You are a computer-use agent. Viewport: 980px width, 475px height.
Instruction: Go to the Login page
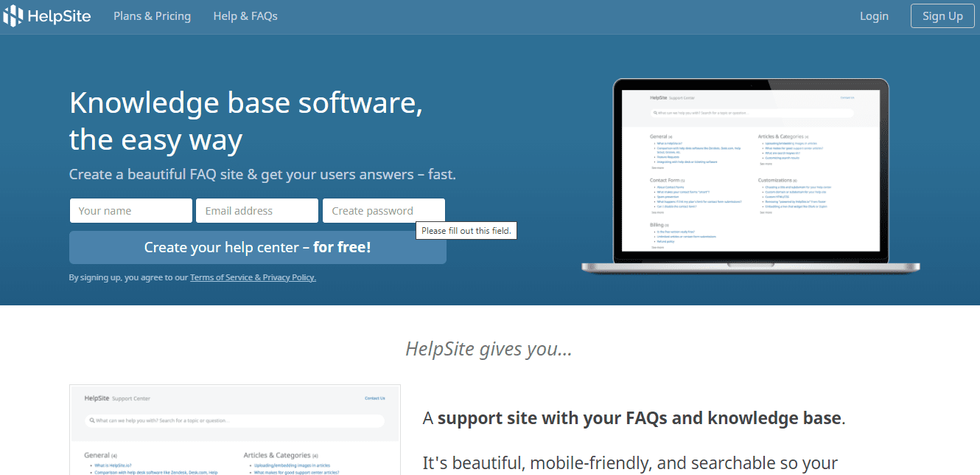tap(874, 16)
